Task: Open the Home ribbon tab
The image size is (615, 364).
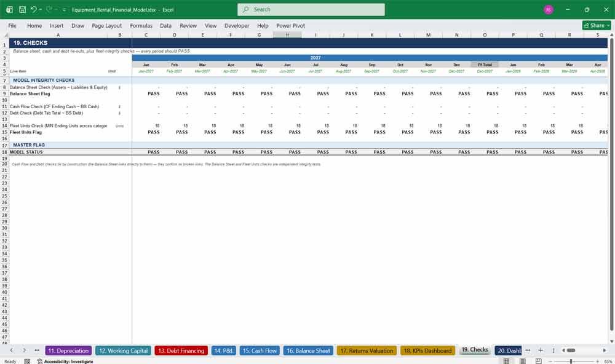Action: tap(34, 25)
